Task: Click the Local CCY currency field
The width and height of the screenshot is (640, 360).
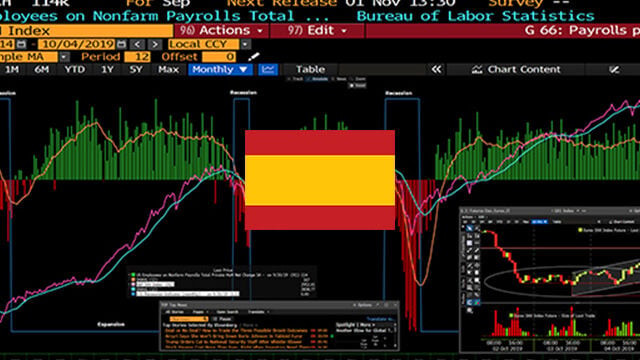Action: tap(203, 44)
